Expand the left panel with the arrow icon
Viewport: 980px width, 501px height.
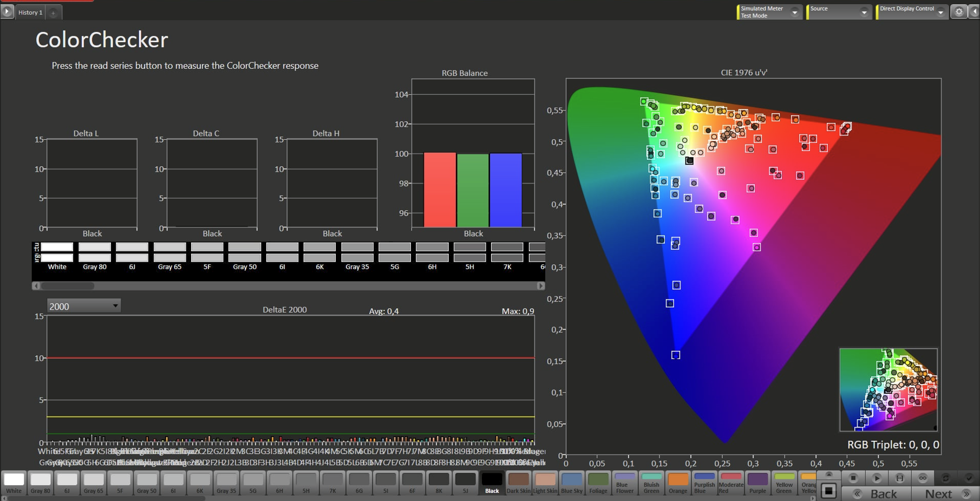point(7,11)
